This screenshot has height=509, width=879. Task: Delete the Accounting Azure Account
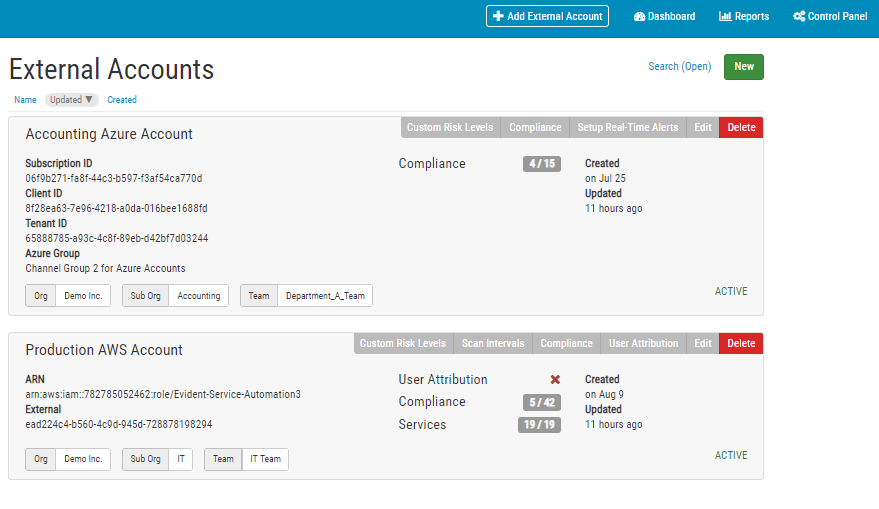click(x=741, y=128)
